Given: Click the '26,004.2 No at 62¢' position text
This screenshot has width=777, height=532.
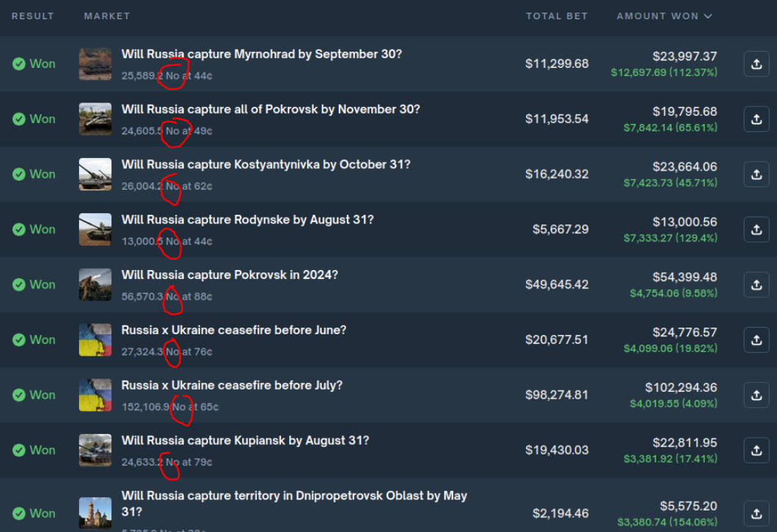Looking at the screenshot, I should 167,186.
